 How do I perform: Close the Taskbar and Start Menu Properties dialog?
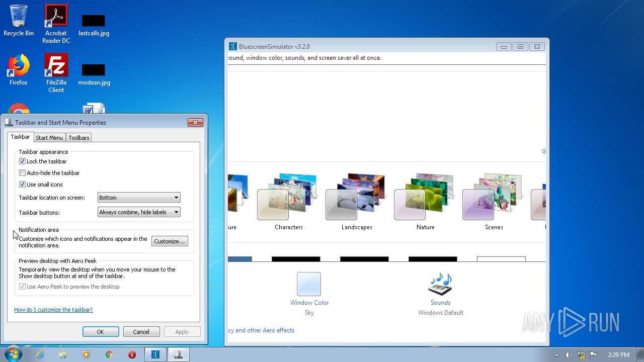tap(195, 123)
